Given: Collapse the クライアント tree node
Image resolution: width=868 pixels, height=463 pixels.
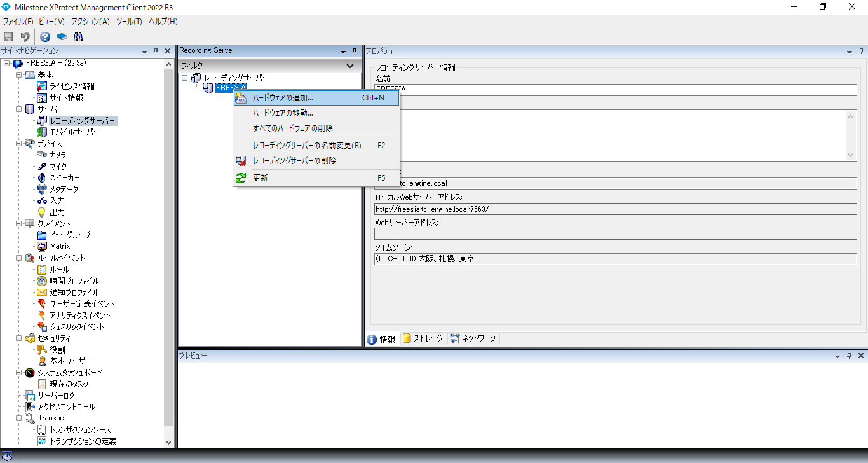Looking at the screenshot, I should coord(19,224).
